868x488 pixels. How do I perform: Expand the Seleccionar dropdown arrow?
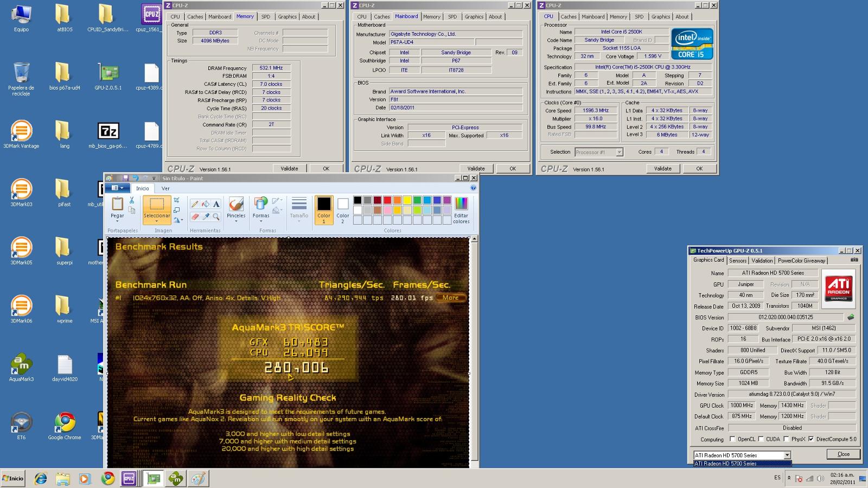click(x=157, y=221)
